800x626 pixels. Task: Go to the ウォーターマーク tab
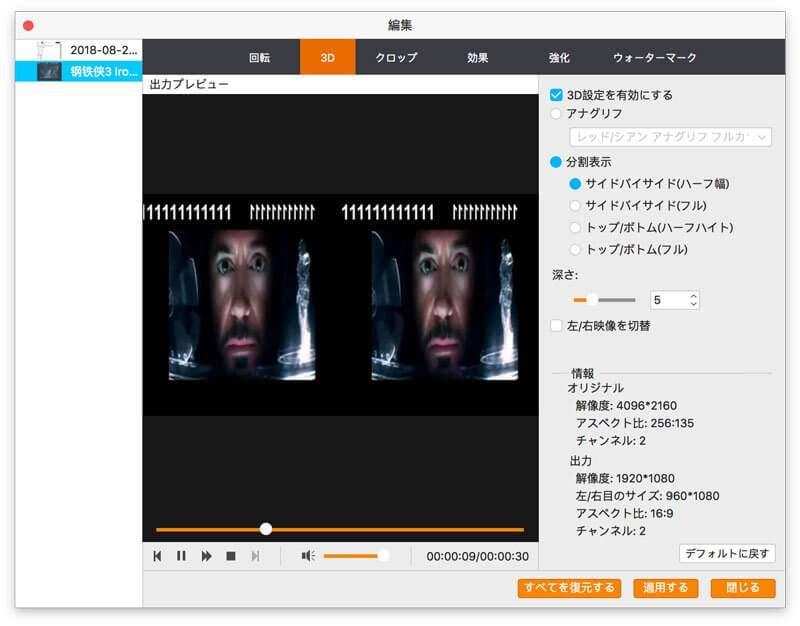point(655,58)
